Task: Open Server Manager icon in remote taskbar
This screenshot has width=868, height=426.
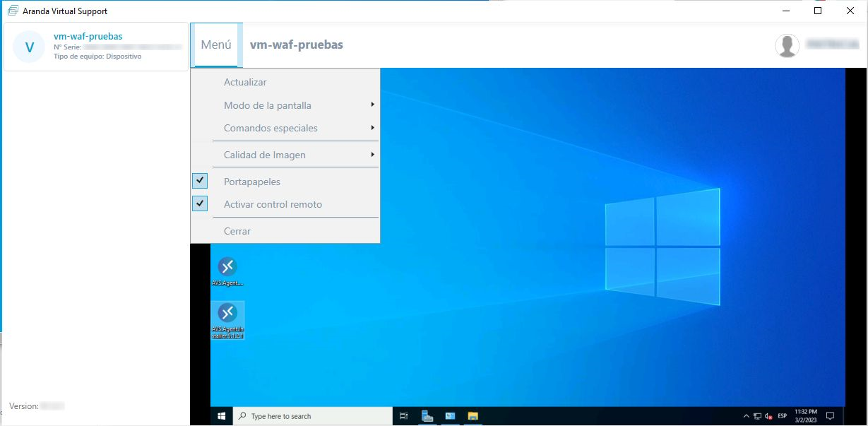Action: [427, 416]
